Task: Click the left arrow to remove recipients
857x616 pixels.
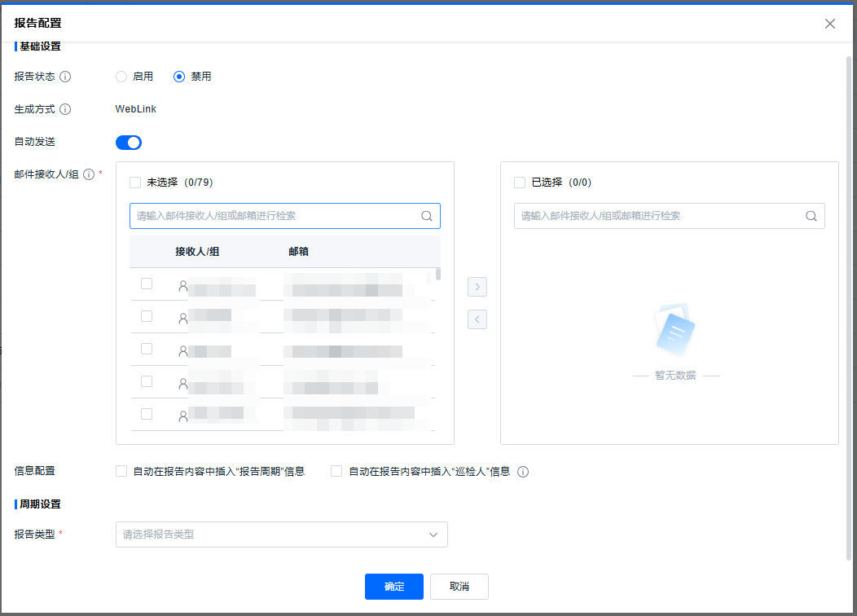Action: 477,319
